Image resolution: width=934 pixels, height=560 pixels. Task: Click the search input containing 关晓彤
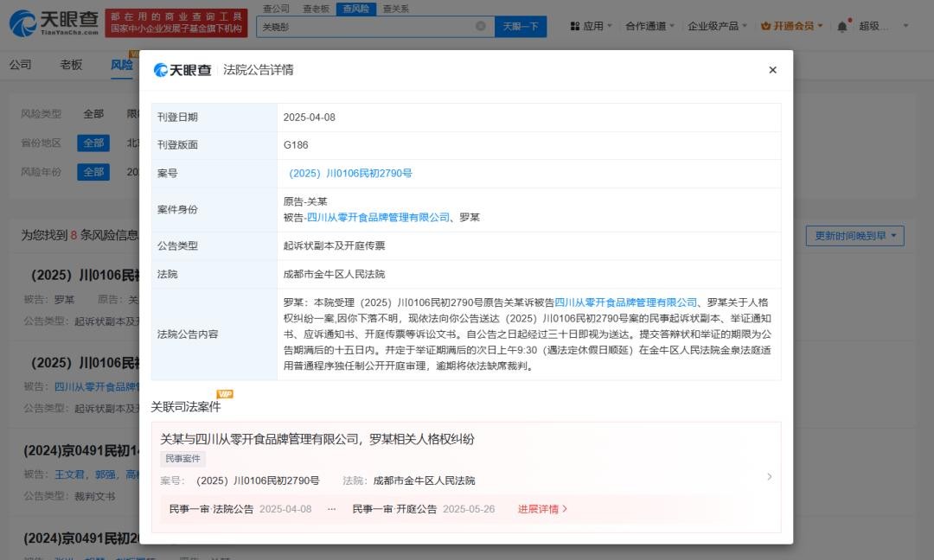[x=368, y=26]
